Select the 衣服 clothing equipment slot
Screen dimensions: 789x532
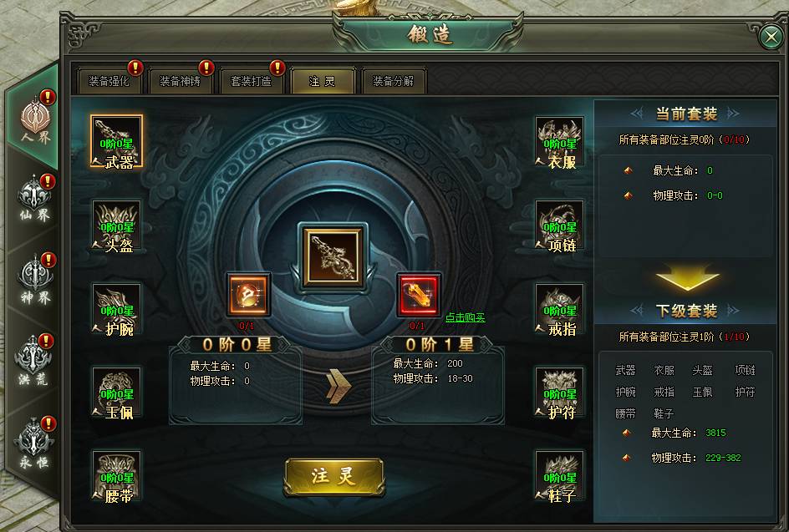tap(559, 142)
